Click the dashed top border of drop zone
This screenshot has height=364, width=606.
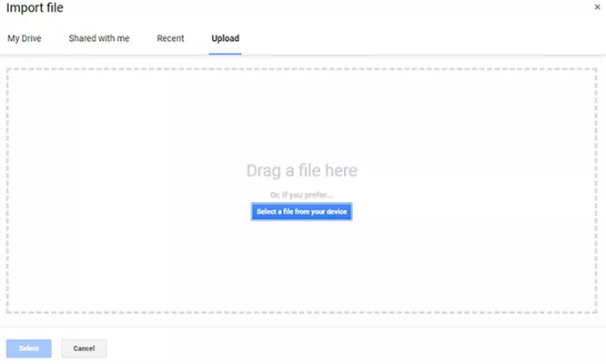[x=301, y=68]
